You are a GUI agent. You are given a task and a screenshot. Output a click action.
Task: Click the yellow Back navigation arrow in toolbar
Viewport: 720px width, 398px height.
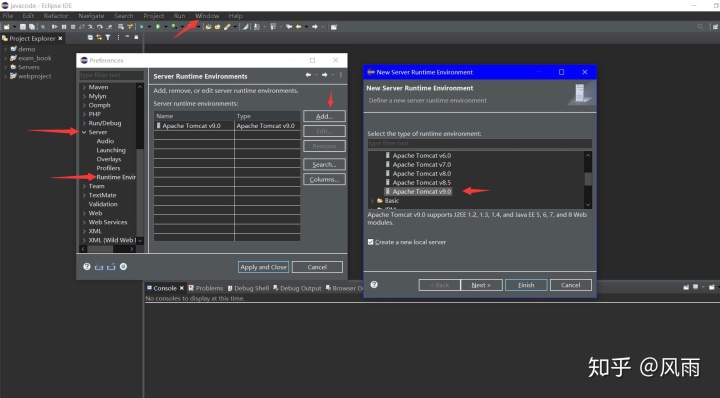298,27
